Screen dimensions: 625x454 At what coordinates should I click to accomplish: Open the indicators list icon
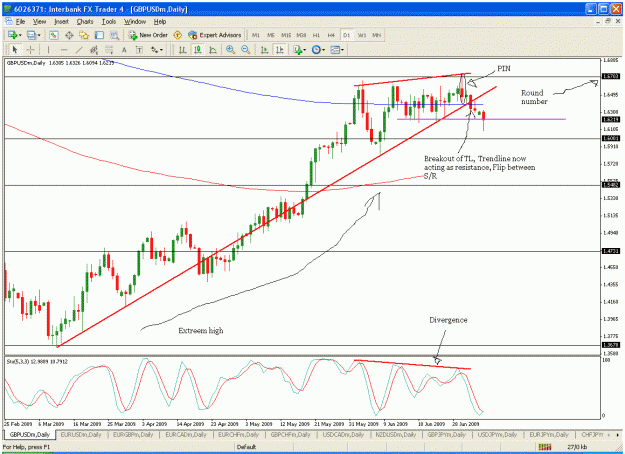point(297,50)
